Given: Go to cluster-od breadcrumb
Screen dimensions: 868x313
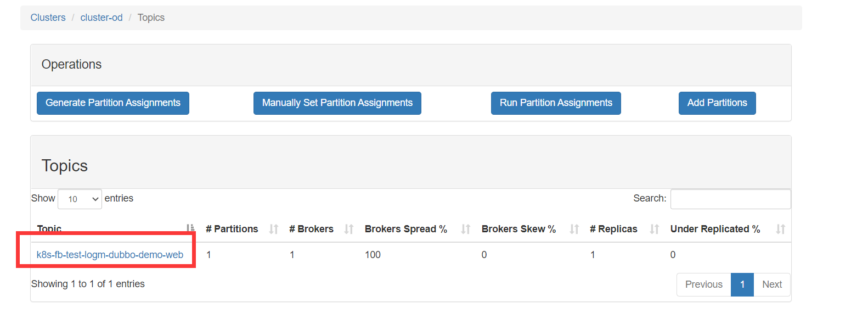Looking at the screenshot, I should pos(102,18).
